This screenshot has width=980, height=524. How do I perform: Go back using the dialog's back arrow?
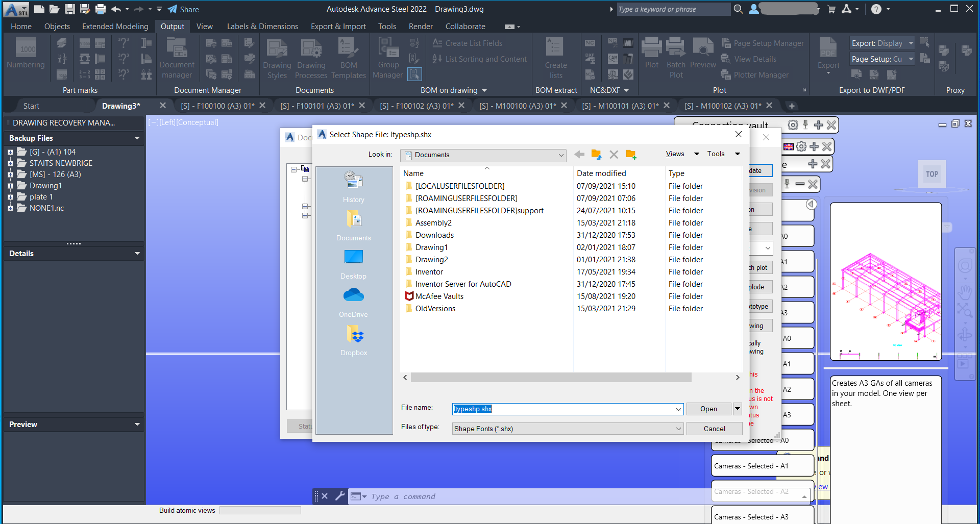tap(579, 154)
